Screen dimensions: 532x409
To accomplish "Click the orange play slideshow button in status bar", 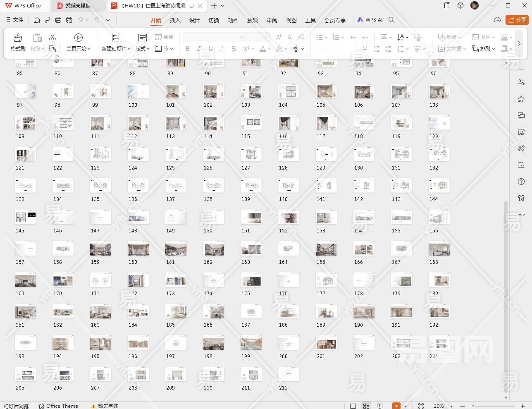I will [x=396, y=406].
